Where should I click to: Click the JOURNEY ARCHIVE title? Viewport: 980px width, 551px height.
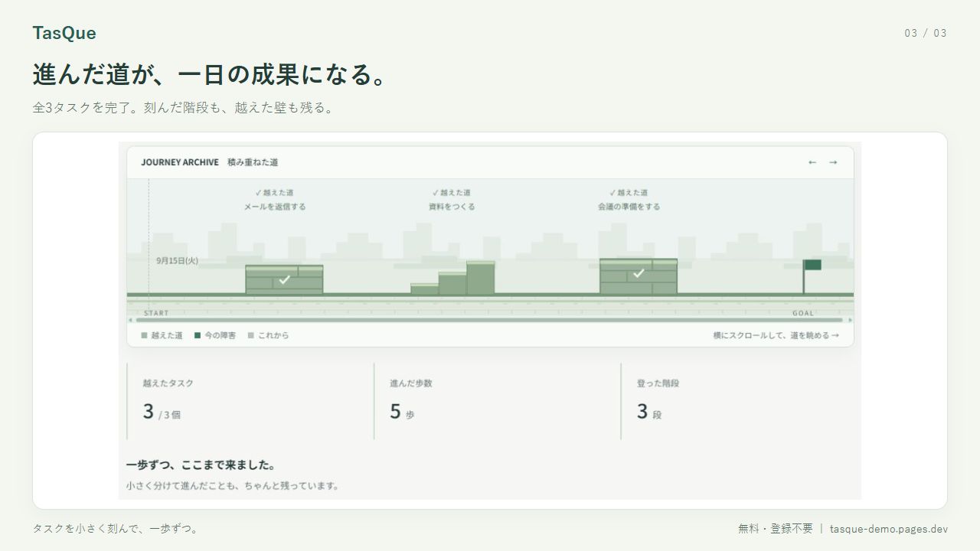coord(180,162)
